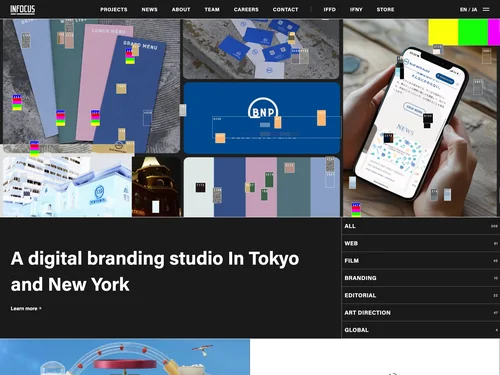Click the INFOCUS logo
The image size is (500, 375).
coord(22,9)
